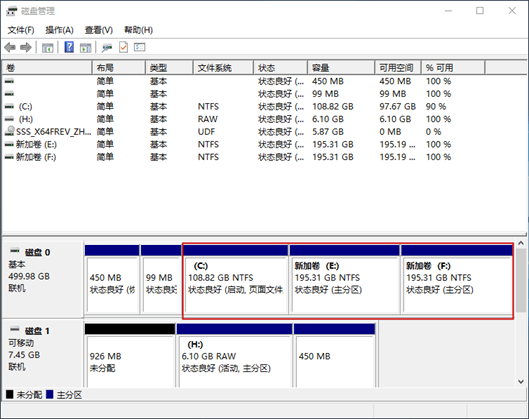529x419 pixels.
Task: Minimize the Disk Management window
Action: click(x=448, y=11)
